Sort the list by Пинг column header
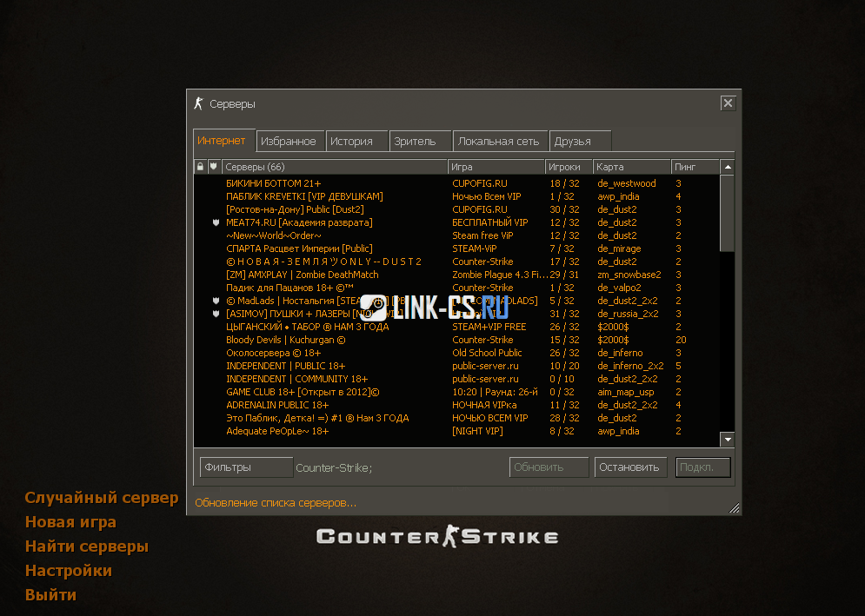Screen dimensions: 865x616 pyautogui.click(x=695, y=166)
